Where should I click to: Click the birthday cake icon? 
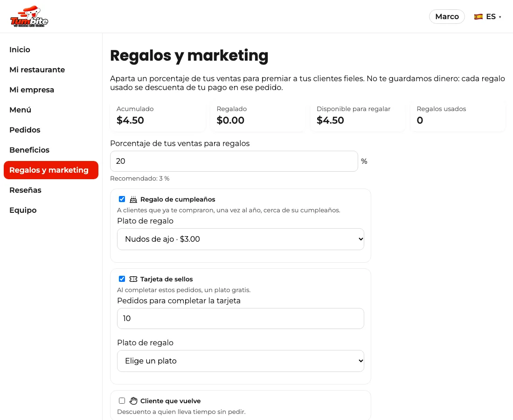coord(133,199)
